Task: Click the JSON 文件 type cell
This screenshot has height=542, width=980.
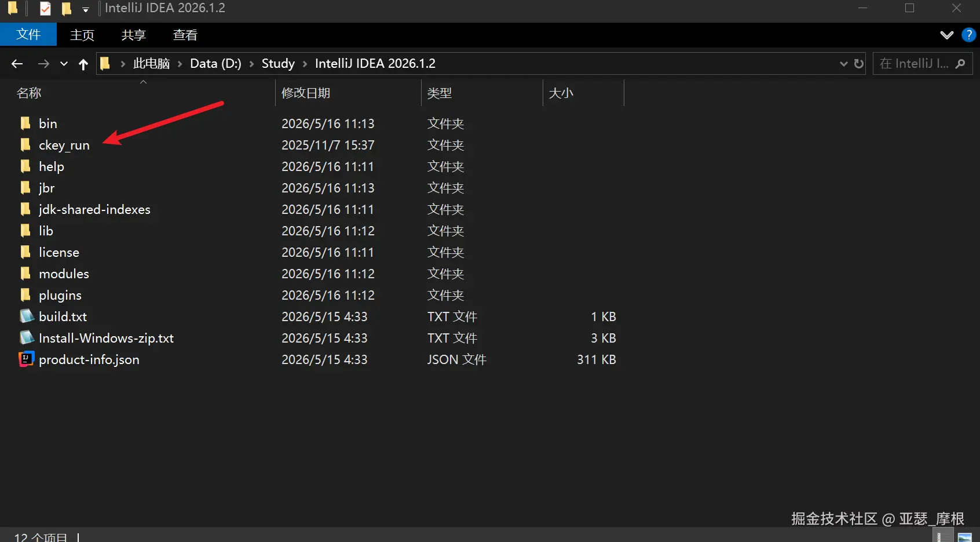Action: [x=457, y=359]
